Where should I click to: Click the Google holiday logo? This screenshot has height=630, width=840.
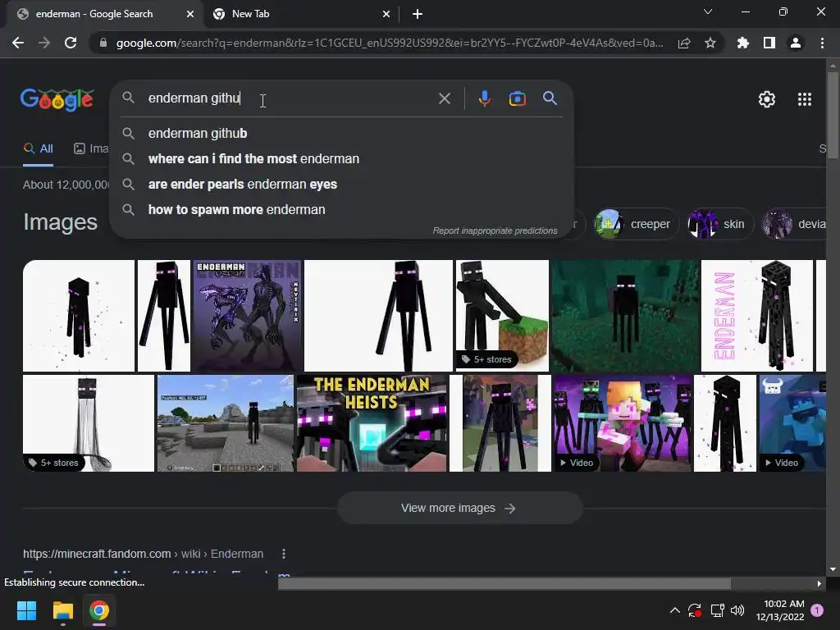click(57, 99)
